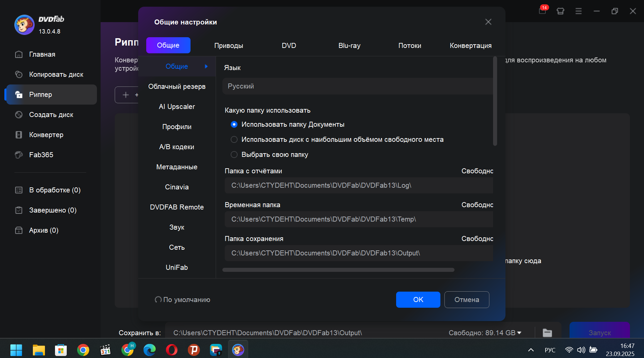Confirm settings with the OK button
The image size is (644, 358).
[x=418, y=300]
